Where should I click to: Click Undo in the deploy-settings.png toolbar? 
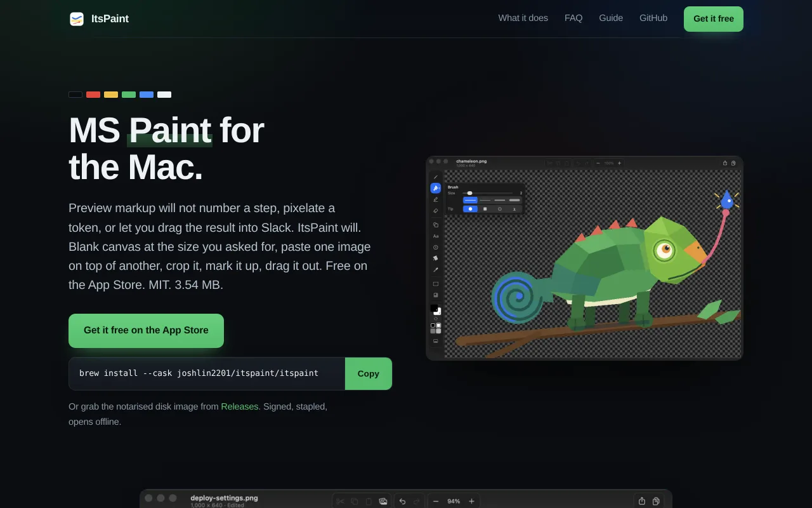[x=402, y=501]
